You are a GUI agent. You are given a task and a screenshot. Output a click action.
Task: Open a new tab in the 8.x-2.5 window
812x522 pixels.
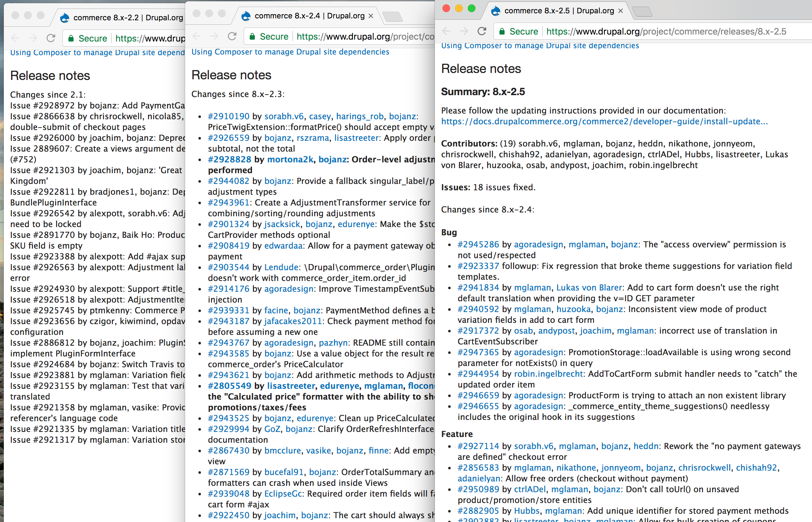point(642,11)
